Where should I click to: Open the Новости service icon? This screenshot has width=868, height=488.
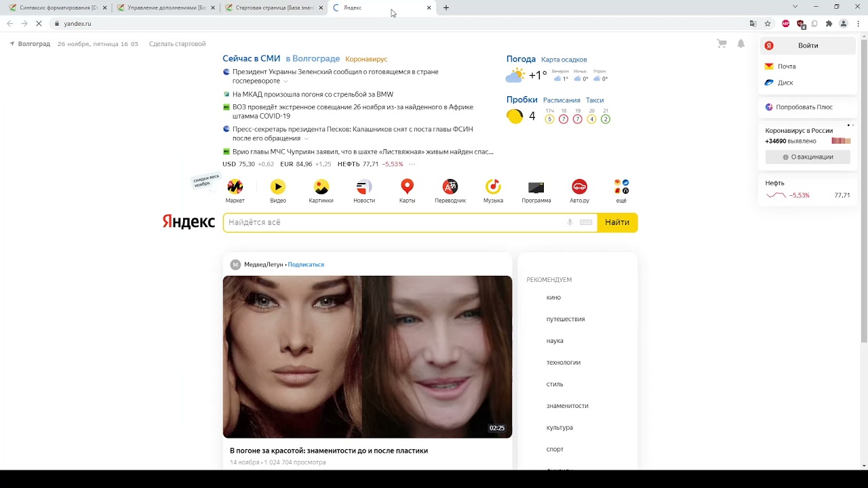[364, 186]
